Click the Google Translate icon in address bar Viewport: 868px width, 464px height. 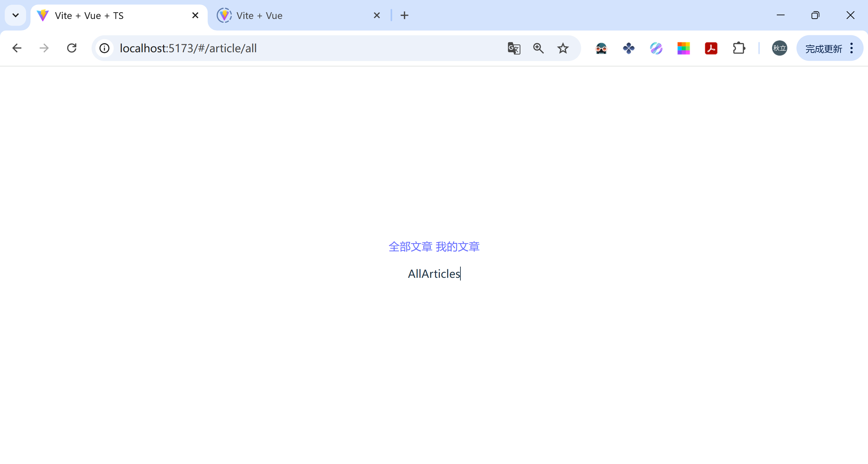pos(514,48)
